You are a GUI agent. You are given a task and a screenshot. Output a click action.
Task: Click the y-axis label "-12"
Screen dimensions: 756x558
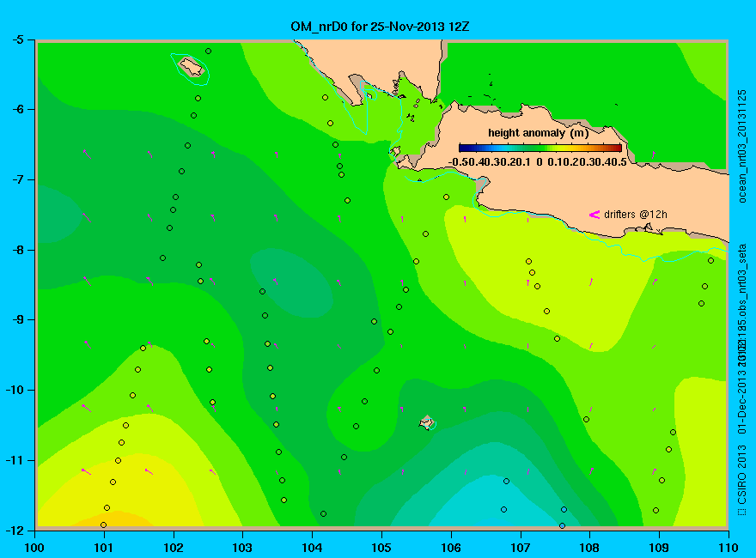click(14, 530)
